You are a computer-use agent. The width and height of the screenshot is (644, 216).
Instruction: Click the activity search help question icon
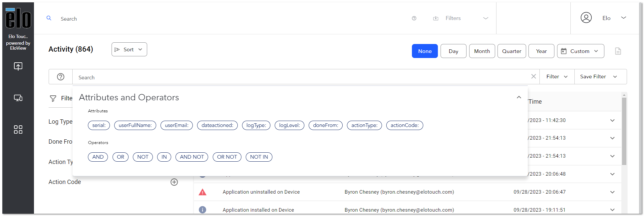click(61, 77)
